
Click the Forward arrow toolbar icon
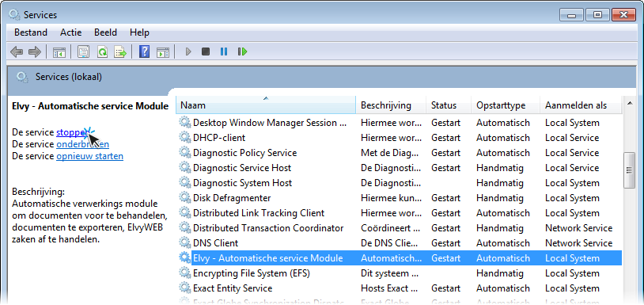(35, 51)
